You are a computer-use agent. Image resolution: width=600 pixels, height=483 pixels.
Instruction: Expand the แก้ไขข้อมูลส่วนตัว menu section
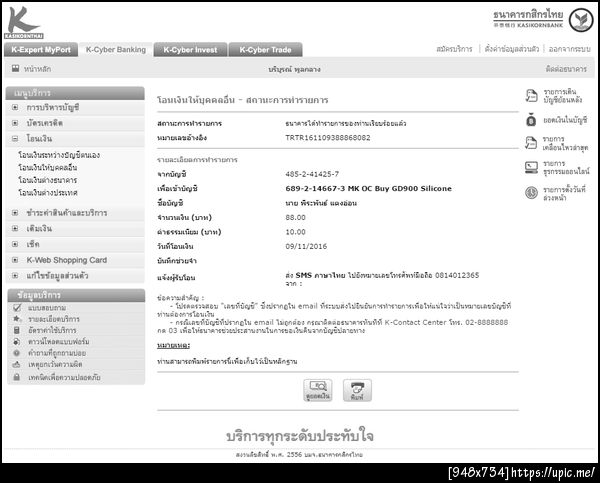(x=15, y=276)
